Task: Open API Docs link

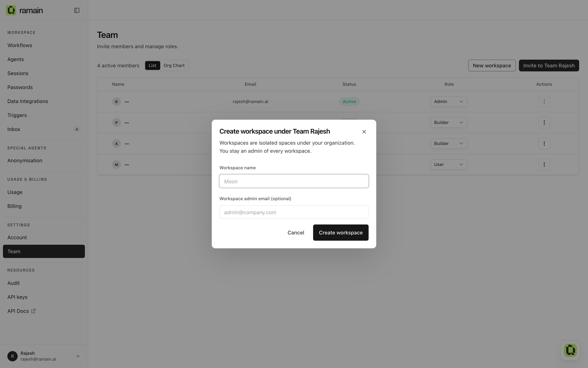Action: [x=44, y=311]
